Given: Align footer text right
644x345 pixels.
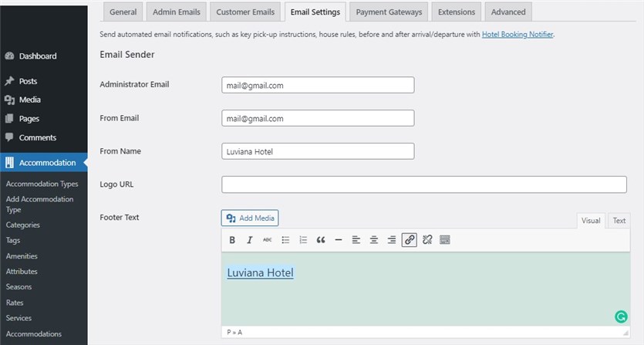Looking at the screenshot, I should click(x=391, y=240).
